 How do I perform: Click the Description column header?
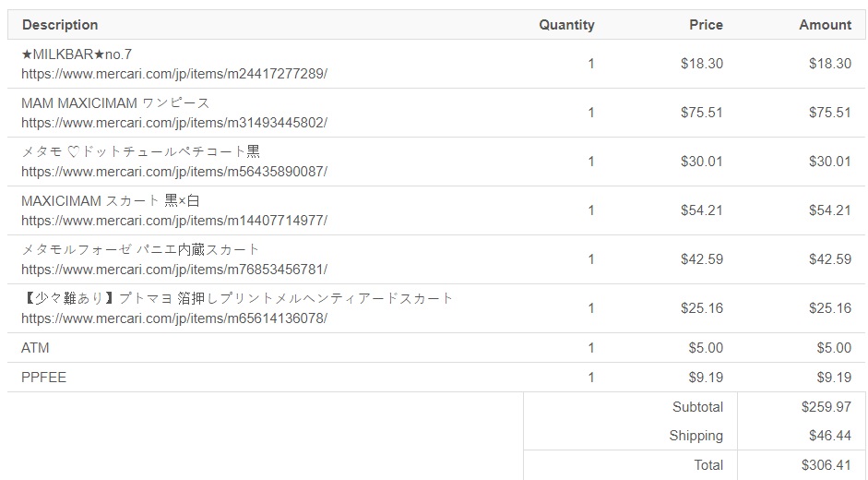tap(60, 25)
